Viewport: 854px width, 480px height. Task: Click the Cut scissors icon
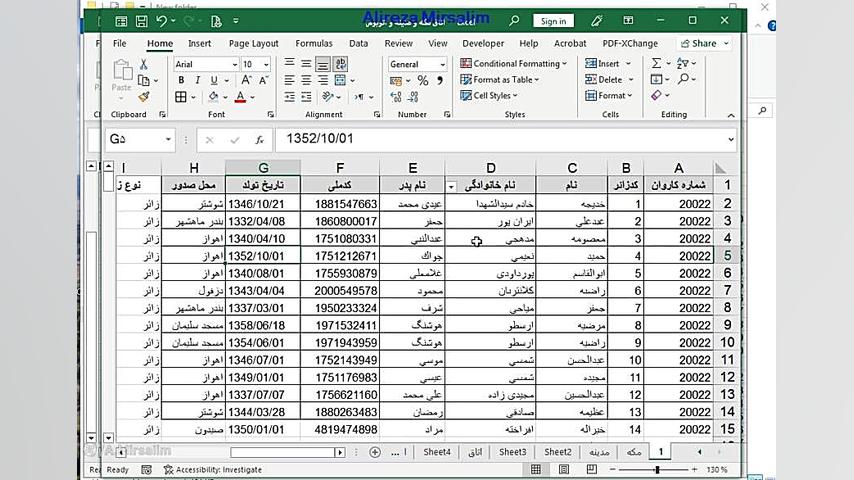144,65
